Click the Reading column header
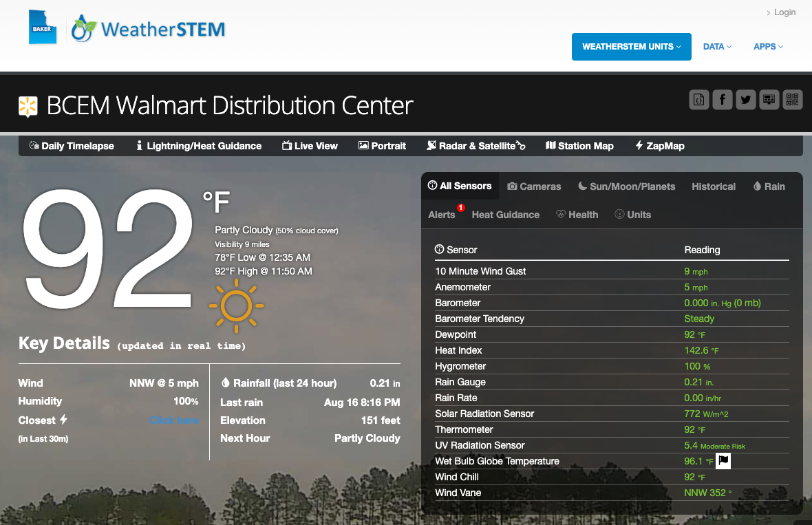812x525 pixels. coord(702,250)
